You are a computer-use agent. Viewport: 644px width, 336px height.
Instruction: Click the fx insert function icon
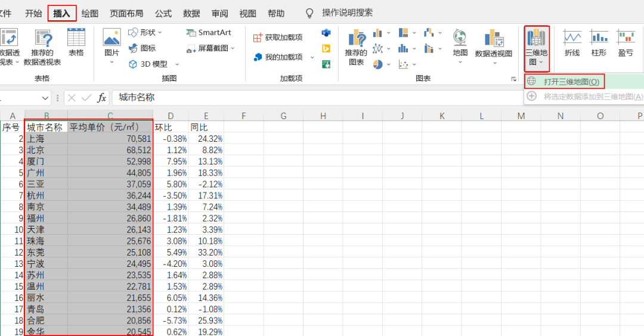(x=101, y=98)
